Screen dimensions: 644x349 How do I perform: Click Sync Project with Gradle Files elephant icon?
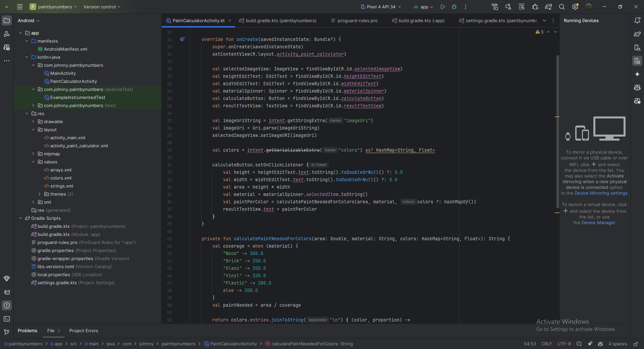point(548,7)
